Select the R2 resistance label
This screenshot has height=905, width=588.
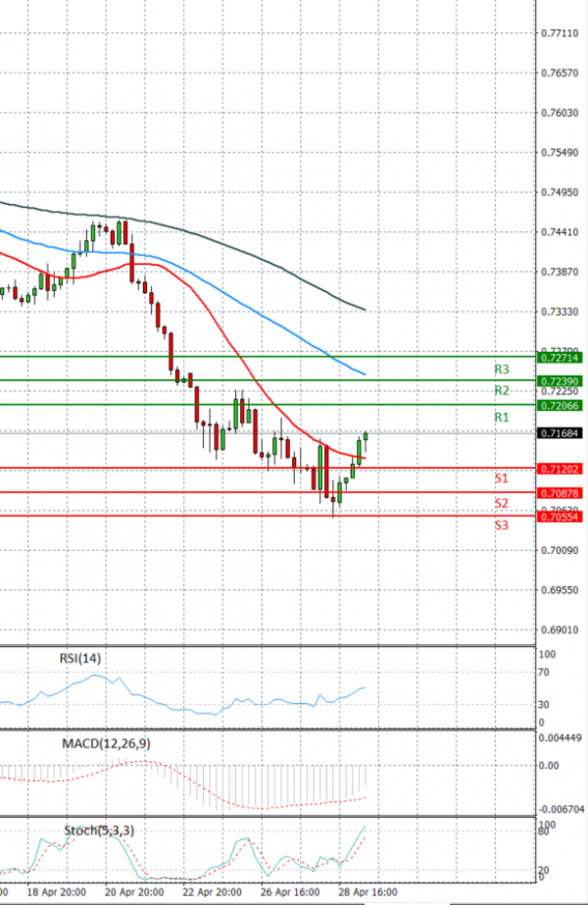501,391
